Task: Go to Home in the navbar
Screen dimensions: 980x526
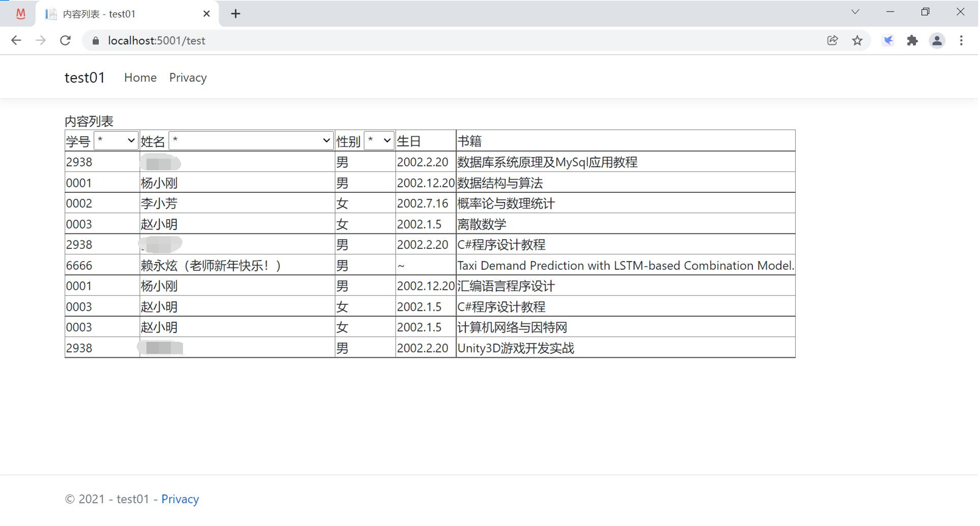Action: pos(140,77)
